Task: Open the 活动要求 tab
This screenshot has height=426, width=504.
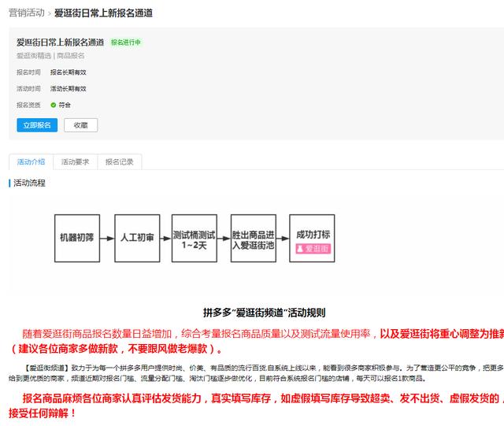Action: 75,161
